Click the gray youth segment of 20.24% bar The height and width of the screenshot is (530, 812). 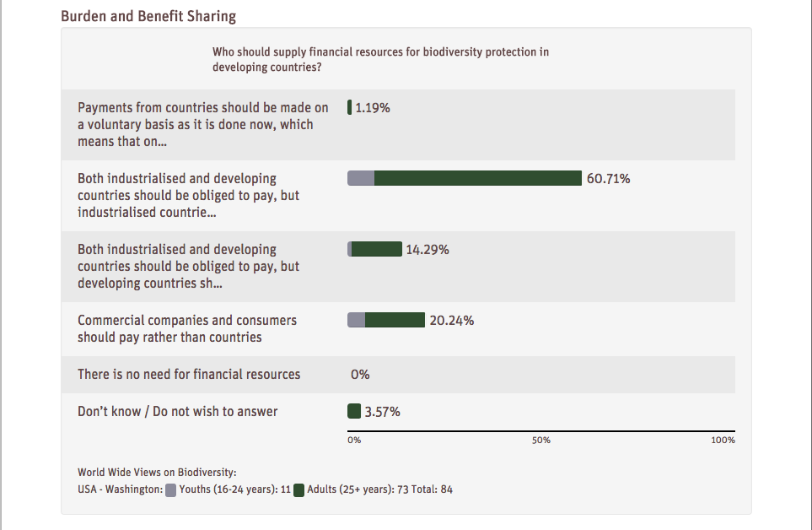click(357, 320)
